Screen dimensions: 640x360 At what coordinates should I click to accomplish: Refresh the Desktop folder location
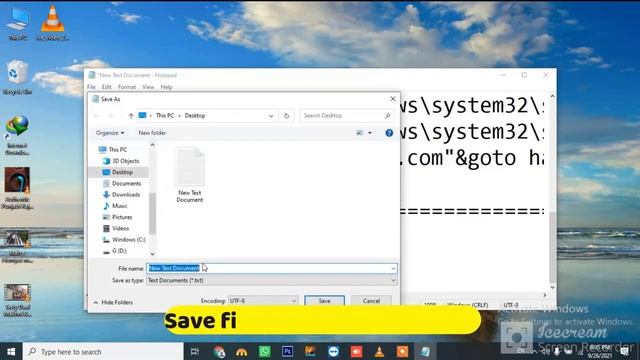pyautogui.click(x=287, y=116)
